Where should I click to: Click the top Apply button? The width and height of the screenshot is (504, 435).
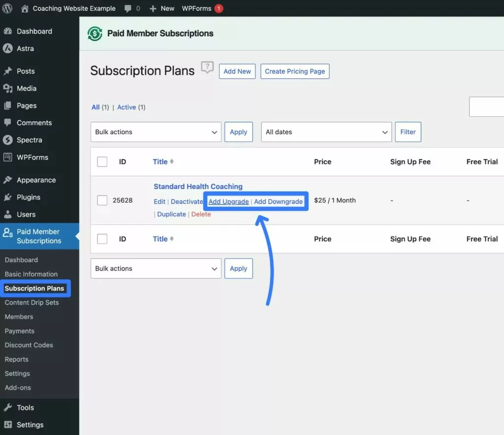tap(239, 132)
